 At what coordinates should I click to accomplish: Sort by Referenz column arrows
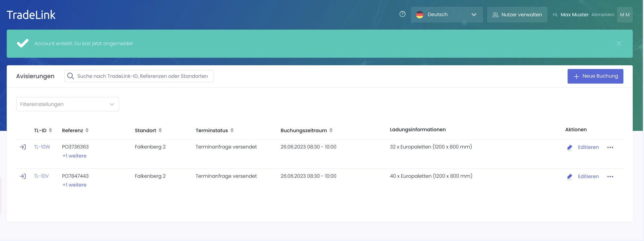click(x=87, y=130)
